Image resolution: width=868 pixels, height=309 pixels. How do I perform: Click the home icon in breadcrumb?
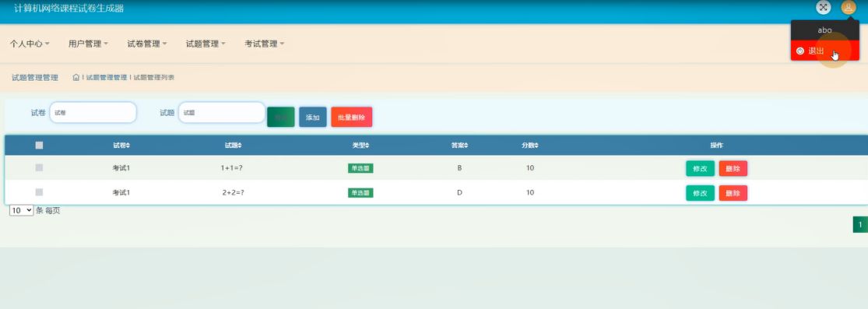point(76,78)
